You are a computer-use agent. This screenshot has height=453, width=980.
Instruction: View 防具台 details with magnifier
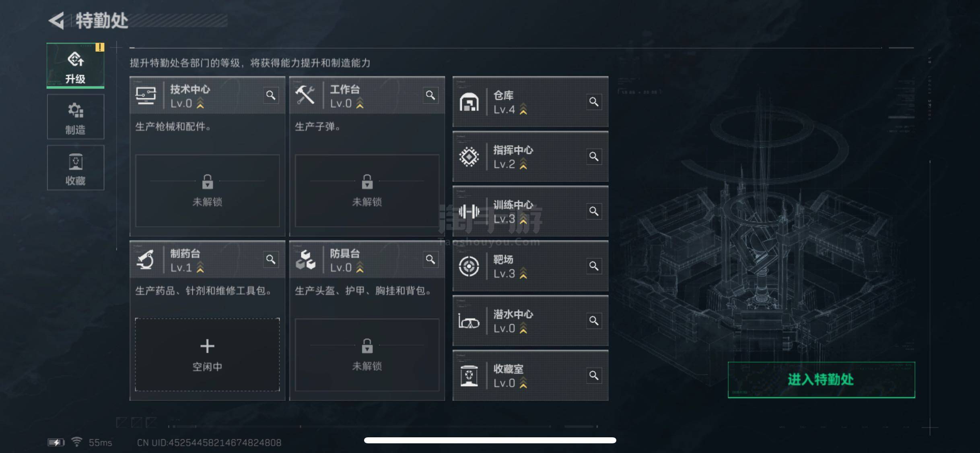click(430, 259)
